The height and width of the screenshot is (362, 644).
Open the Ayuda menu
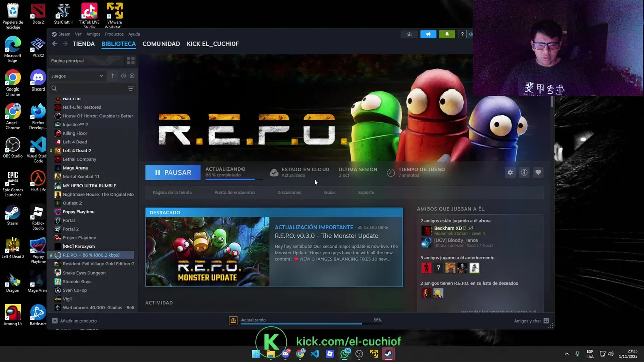click(x=134, y=34)
